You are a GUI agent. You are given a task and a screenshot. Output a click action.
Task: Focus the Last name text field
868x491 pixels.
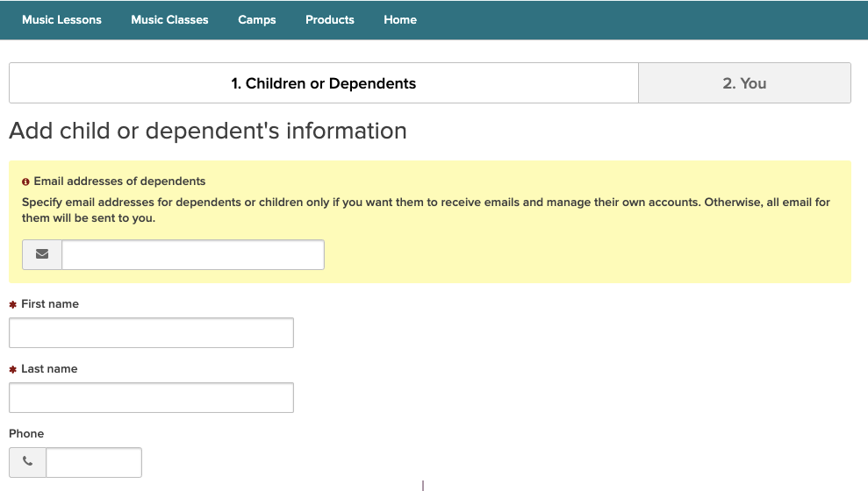click(151, 398)
